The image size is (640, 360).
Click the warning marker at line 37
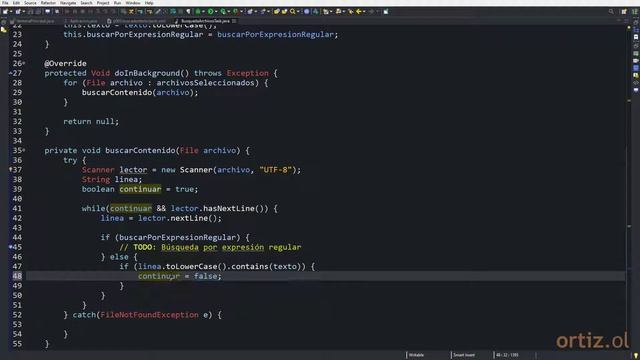pos(11,169)
